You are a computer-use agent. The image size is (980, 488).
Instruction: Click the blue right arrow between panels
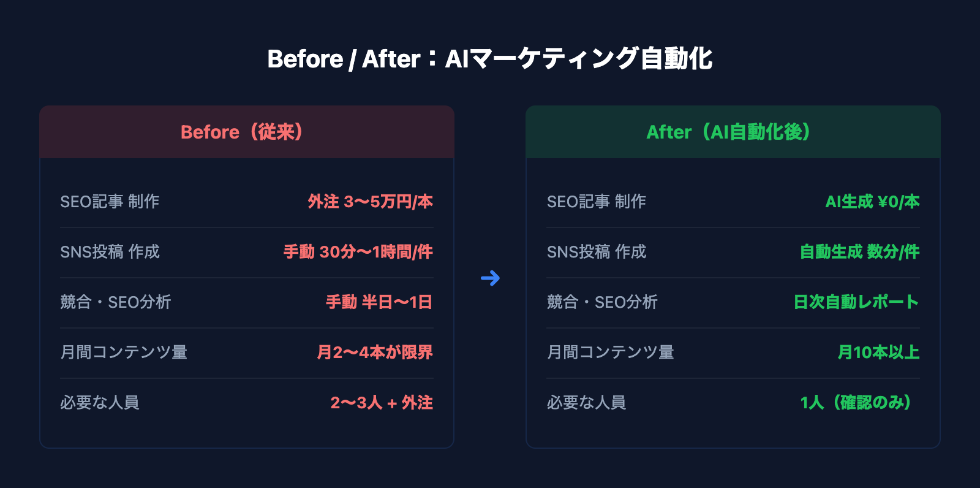(x=490, y=278)
